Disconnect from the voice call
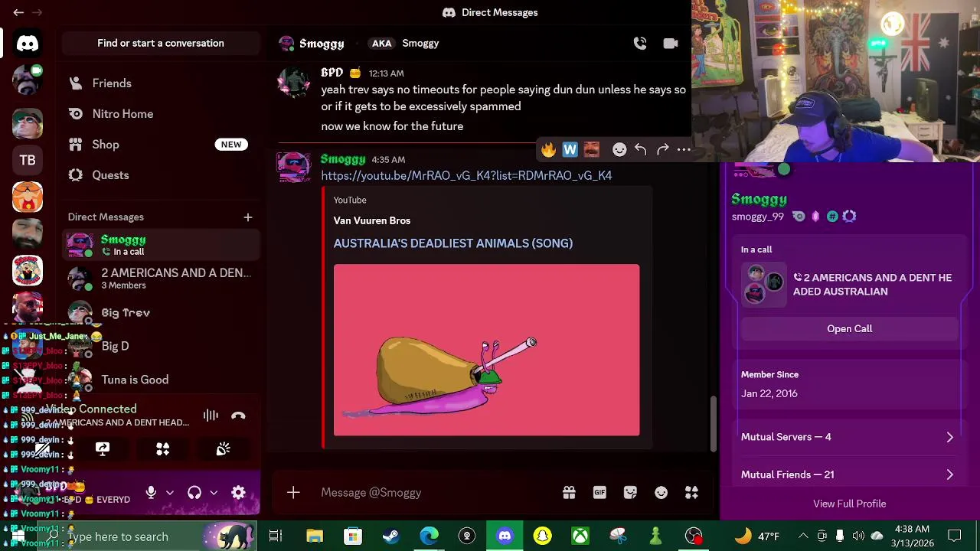Image resolution: width=980 pixels, height=551 pixels. pyautogui.click(x=238, y=416)
